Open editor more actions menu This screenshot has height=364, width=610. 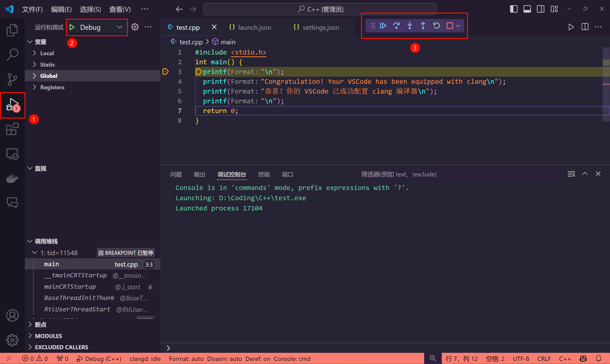(x=598, y=27)
